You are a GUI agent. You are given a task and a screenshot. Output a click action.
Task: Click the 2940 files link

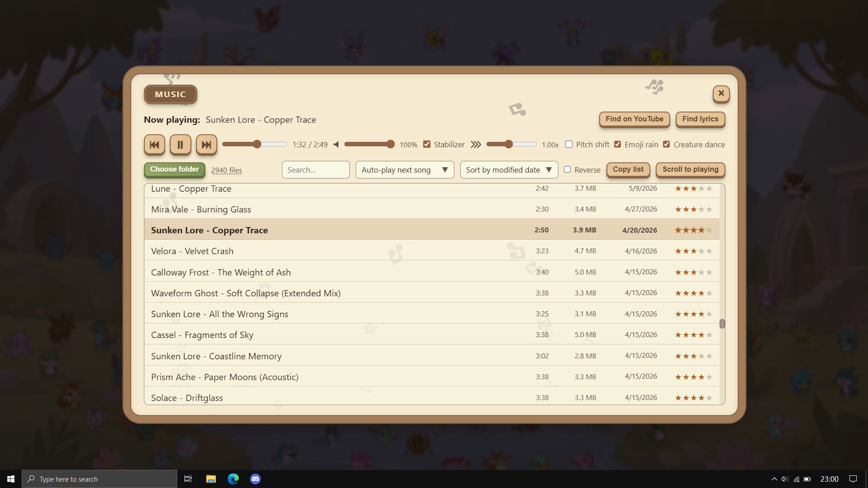[226, 170]
